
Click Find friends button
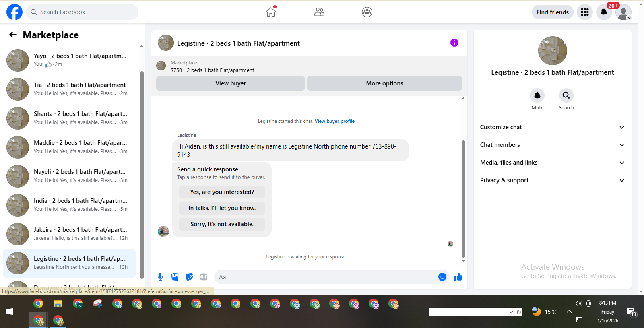552,12
